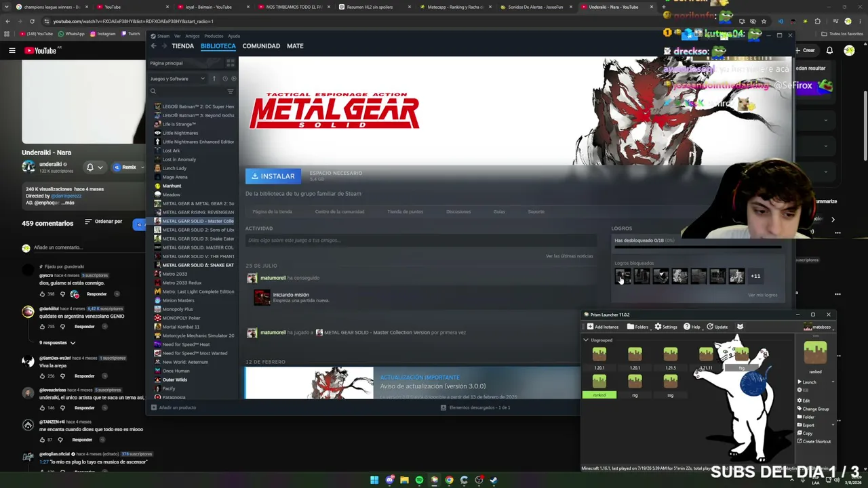Click Add Instance in Prism Launcher

click(603, 327)
